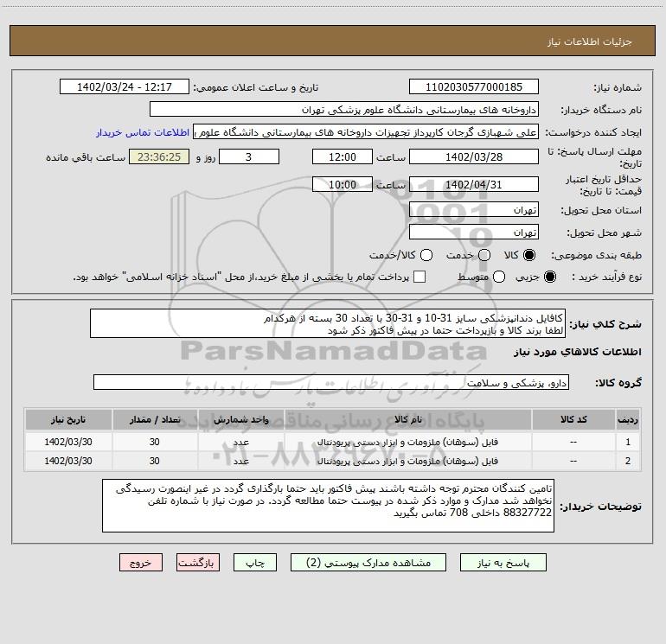Select the کالا radio button
The width and height of the screenshot is (666, 644).
click(x=529, y=255)
